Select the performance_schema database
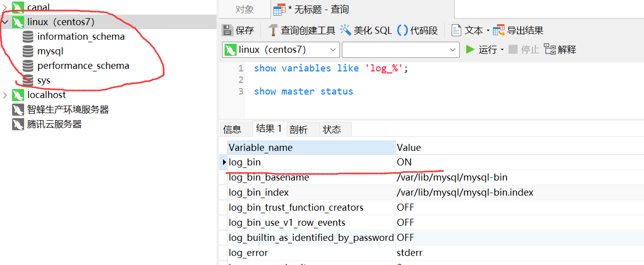Viewport: 644px width, 265px height. click(x=83, y=65)
